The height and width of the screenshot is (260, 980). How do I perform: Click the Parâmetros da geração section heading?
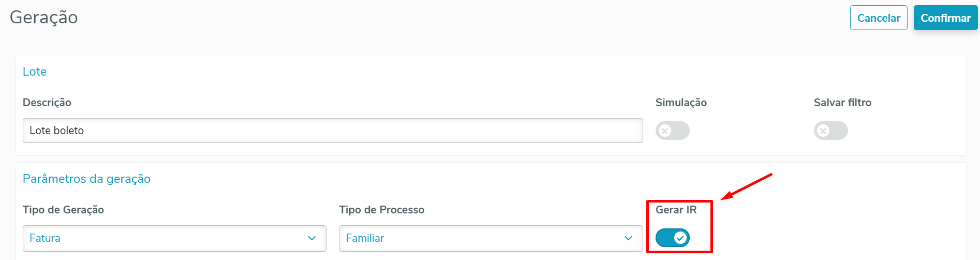pyautogui.click(x=86, y=179)
